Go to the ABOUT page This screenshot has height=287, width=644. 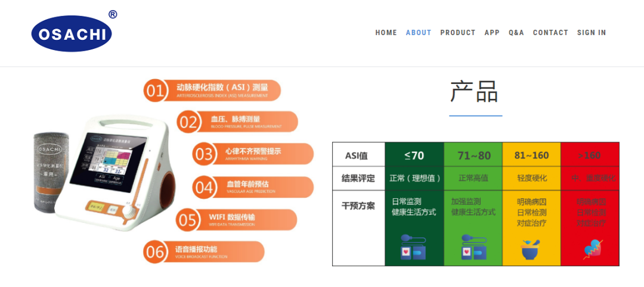click(419, 33)
